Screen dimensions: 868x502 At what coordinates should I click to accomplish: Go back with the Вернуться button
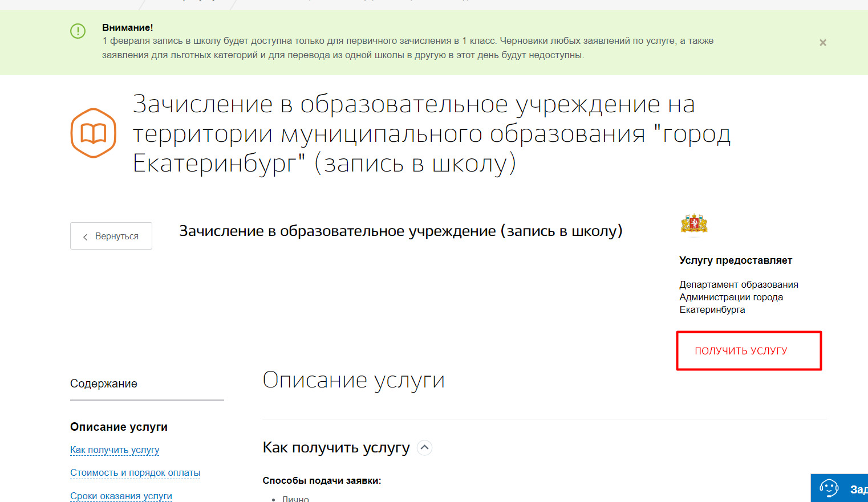(111, 236)
